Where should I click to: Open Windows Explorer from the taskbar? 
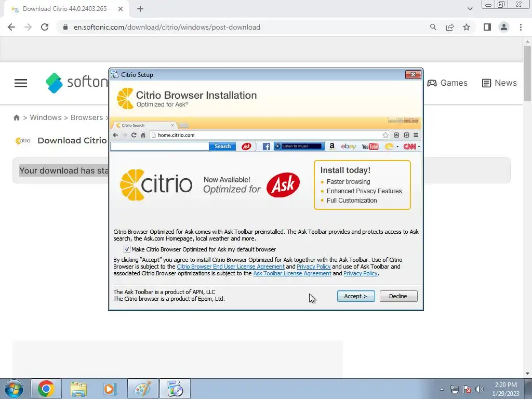click(78, 389)
